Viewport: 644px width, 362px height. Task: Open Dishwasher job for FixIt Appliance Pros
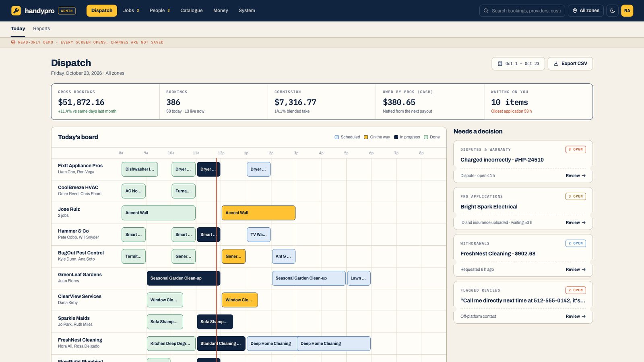click(140, 169)
